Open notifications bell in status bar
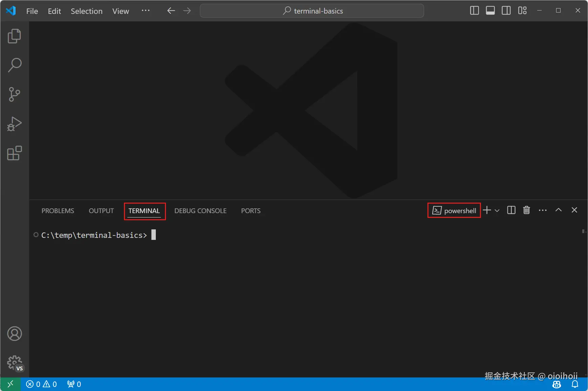The width and height of the screenshot is (588, 391). click(575, 384)
